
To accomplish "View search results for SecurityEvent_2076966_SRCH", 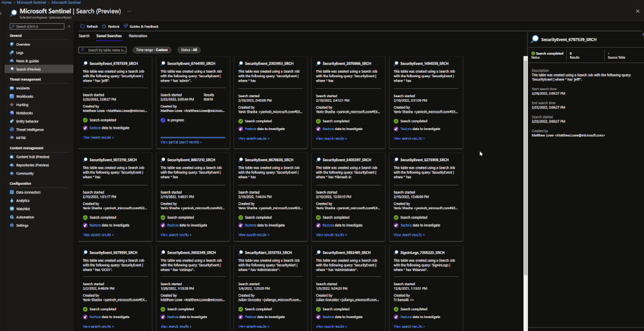I will (331, 138).
